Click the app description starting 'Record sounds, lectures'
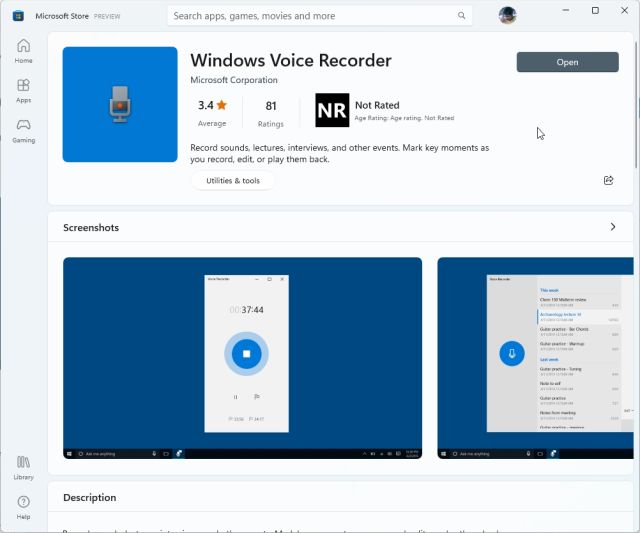 pyautogui.click(x=340, y=153)
